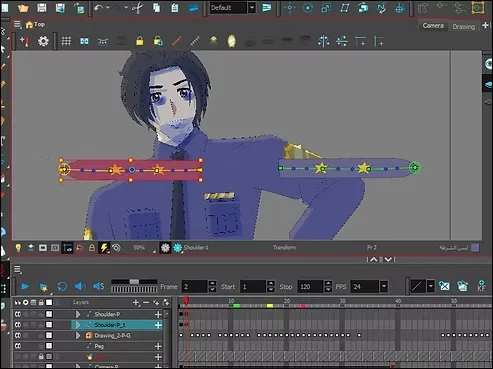Open the timeline view hamburger menu

tap(17, 269)
